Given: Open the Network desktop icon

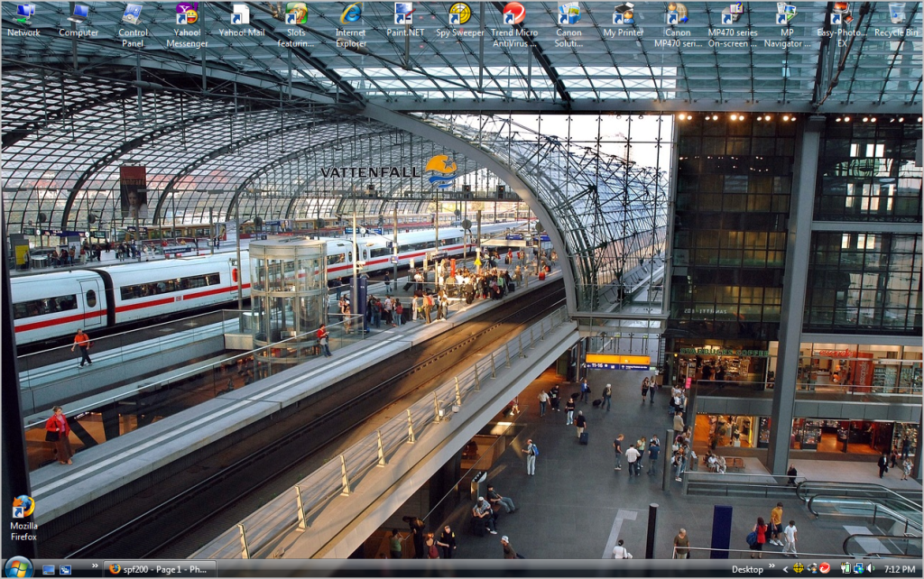Looking at the screenshot, I should click(23, 16).
